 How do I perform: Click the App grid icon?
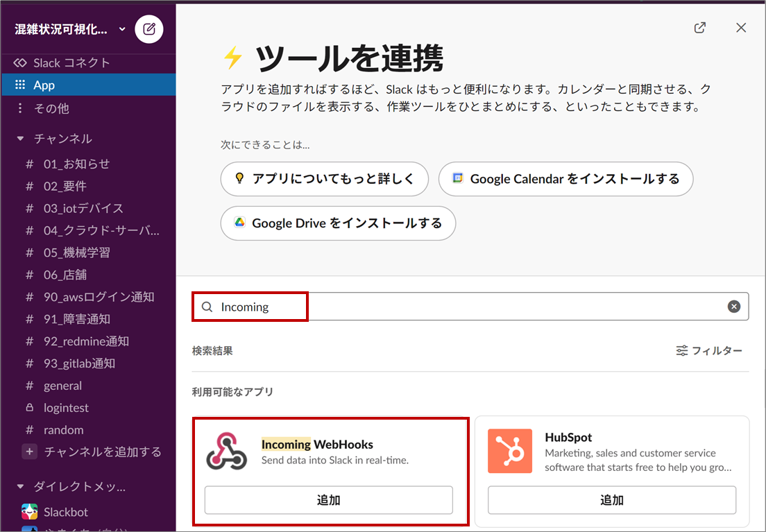point(20,85)
